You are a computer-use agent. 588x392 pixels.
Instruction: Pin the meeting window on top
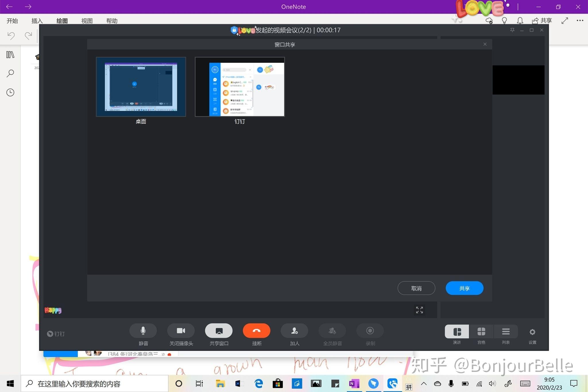click(512, 30)
